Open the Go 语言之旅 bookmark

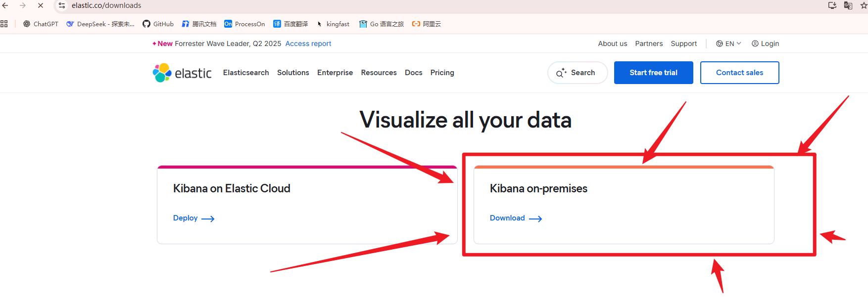382,24
